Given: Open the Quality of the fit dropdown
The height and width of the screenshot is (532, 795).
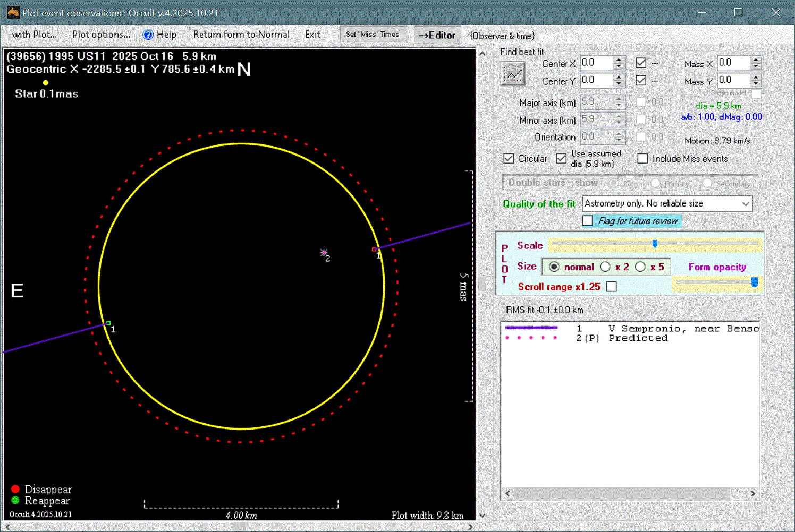Looking at the screenshot, I should pos(746,204).
